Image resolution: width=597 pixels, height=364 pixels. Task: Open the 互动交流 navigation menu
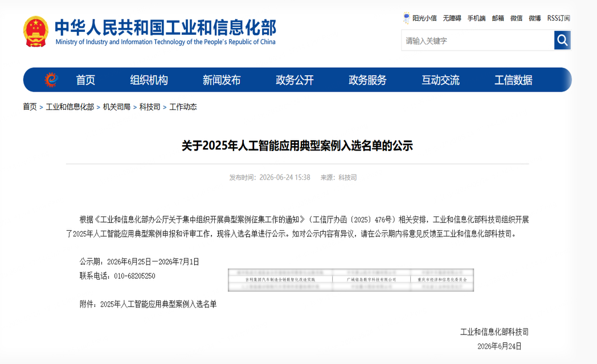(x=440, y=80)
